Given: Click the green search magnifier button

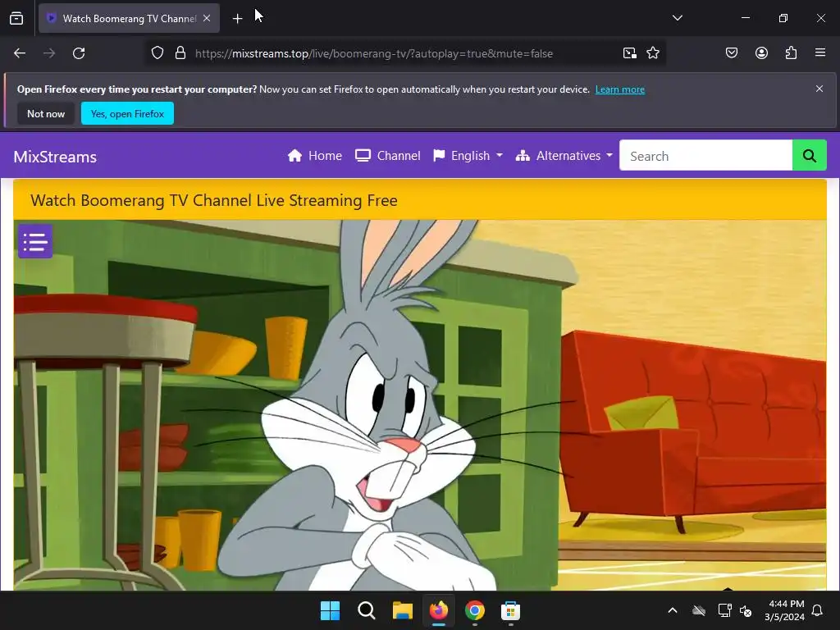Looking at the screenshot, I should coord(809,156).
